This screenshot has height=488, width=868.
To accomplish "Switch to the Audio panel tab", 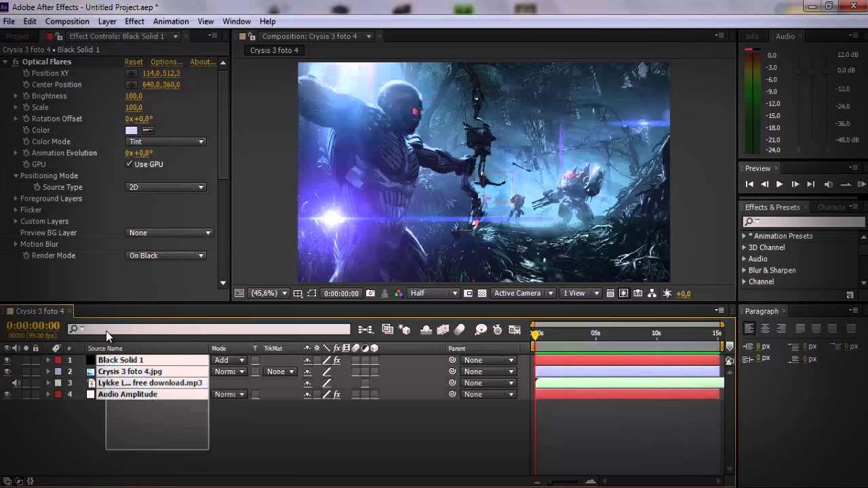I will [785, 36].
